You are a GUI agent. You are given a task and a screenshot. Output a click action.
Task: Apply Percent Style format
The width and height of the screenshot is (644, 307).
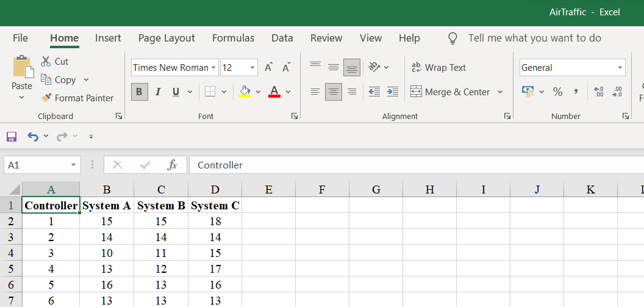coord(558,92)
